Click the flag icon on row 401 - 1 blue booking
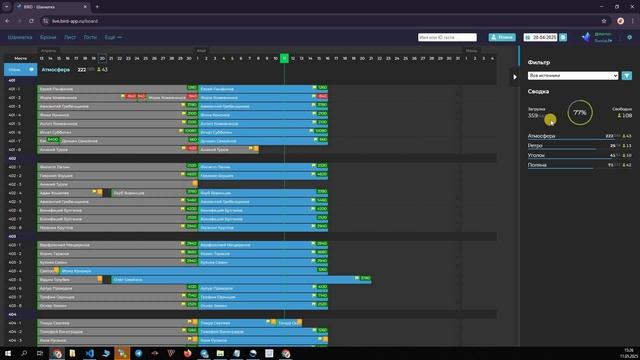 pyautogui.click(x=314, y=88)
